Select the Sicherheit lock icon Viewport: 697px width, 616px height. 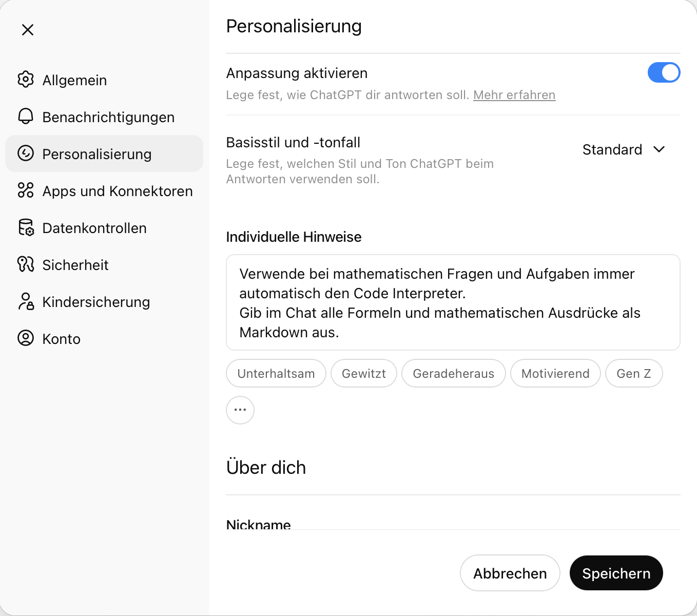tap(26, 264)
